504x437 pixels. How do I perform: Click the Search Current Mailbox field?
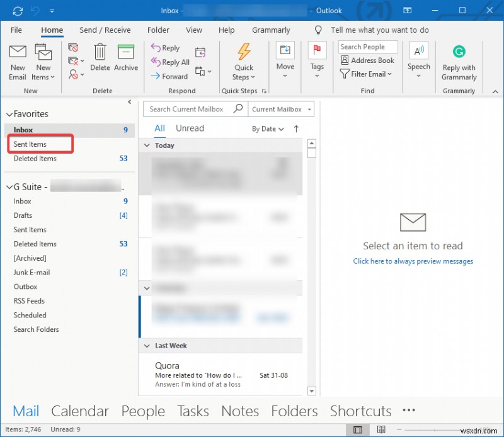tap(189, 109)
